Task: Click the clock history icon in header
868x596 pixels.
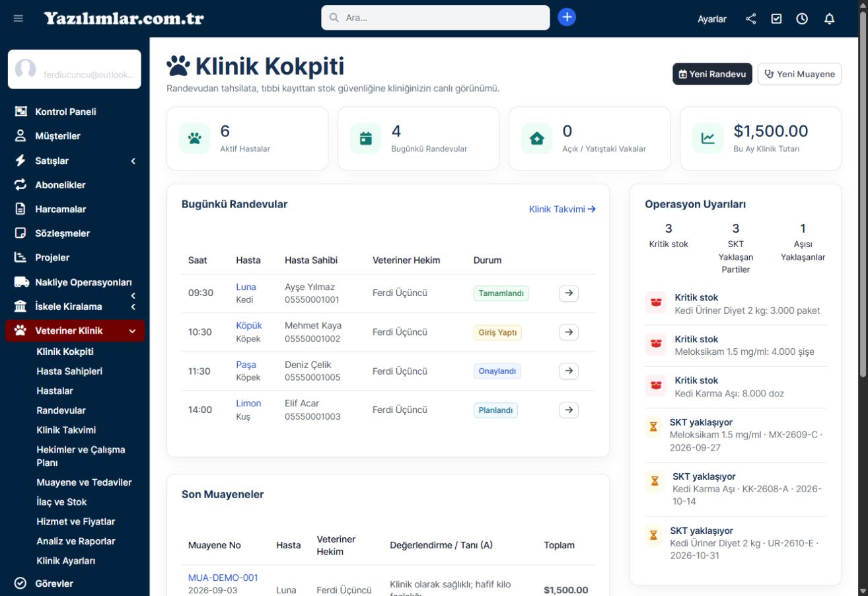Action: pyautogui.click(x=802, y=19)
